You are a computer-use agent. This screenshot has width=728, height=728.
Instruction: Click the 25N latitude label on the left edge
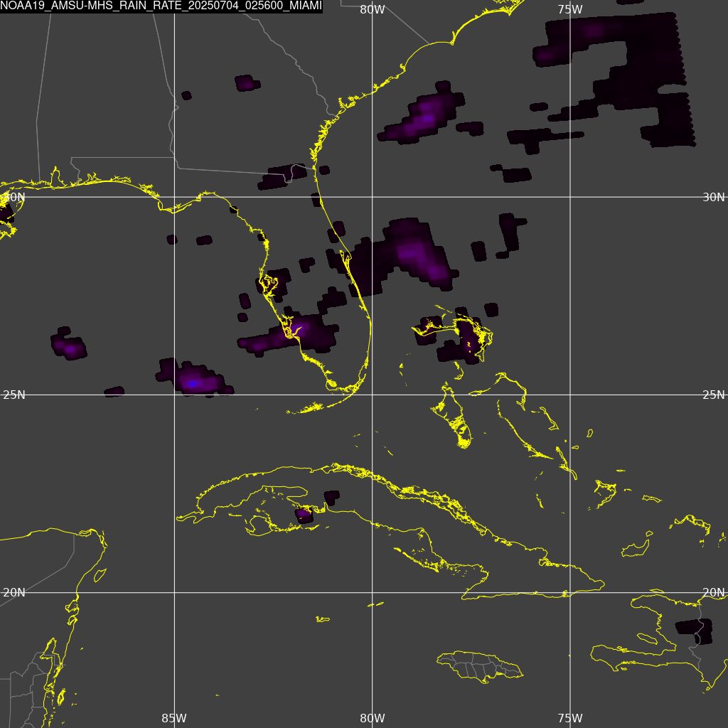(x=14, y=395)
